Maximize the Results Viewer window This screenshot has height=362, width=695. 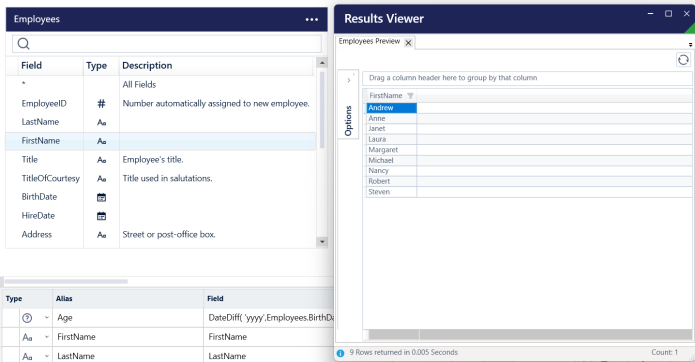point(668,14)
